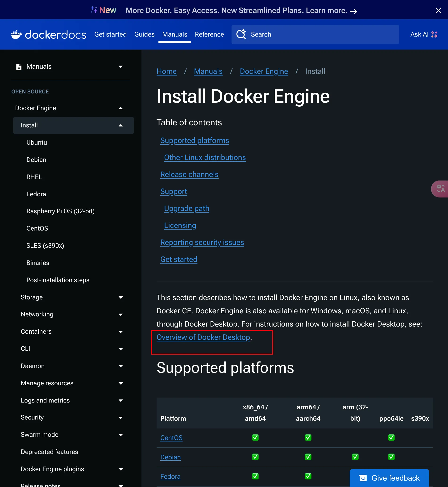
Task: Focus the Search input field
Action: [315, 34]
